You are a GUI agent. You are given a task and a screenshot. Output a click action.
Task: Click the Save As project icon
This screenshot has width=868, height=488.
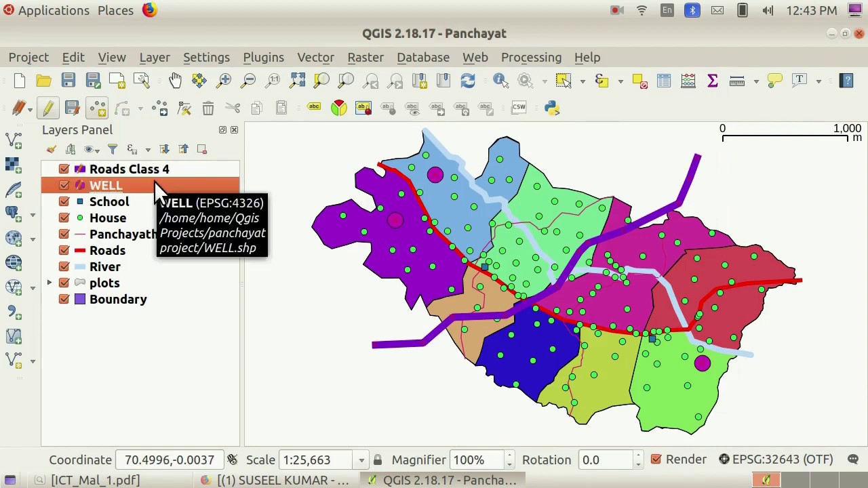tap(93, 81)
